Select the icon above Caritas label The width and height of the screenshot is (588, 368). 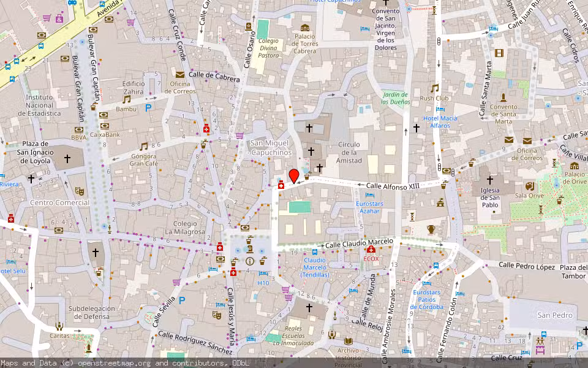click(59, 326)
